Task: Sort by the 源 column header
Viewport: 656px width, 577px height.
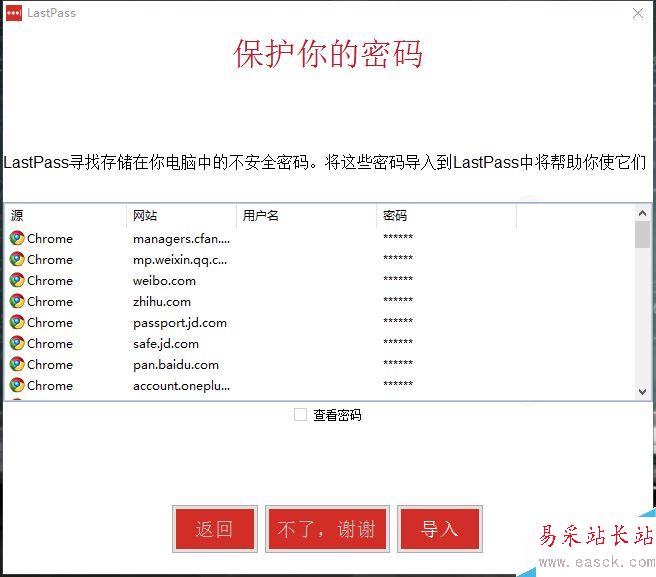Action: pyautogui.click(x=65, y=215)
